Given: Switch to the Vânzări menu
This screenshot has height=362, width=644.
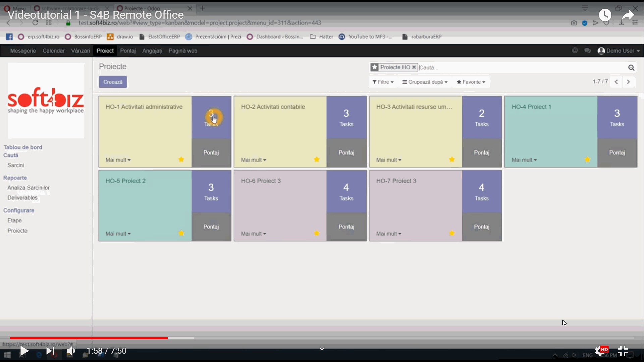Looking at the screenshot, I should pyautogui.click(x=80, y=51).
